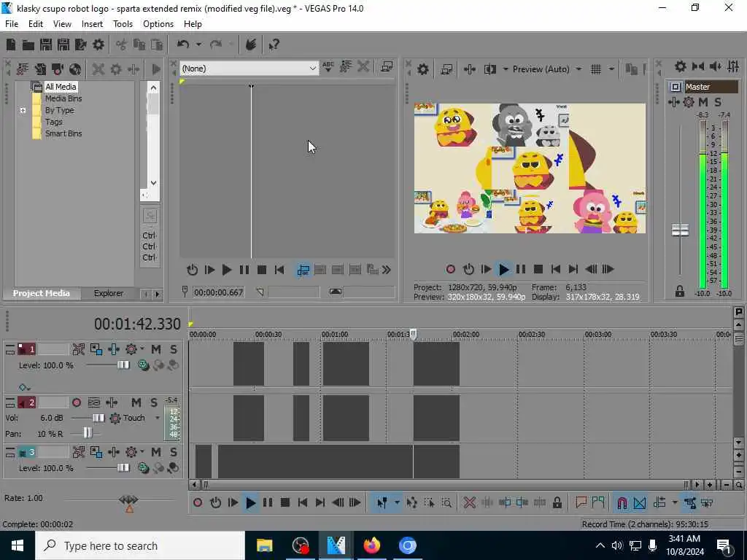Mute video track 3

pyautogui.click(x=156, y=452)
